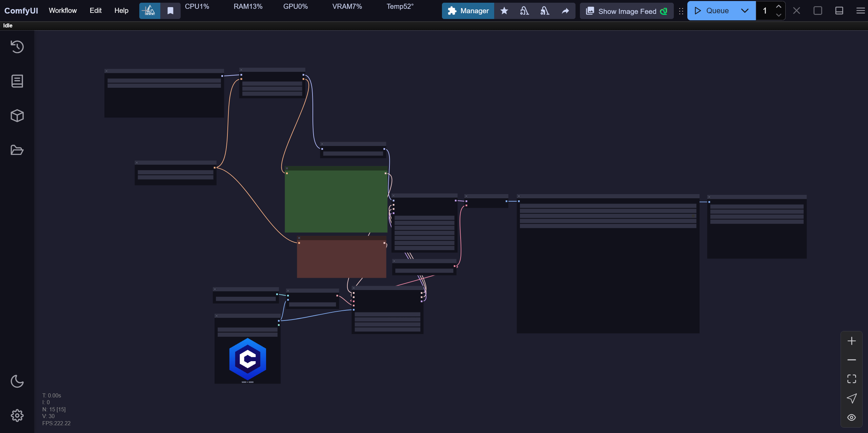
Task: Click Show Image Feed button
Action: tap(626, 11)
